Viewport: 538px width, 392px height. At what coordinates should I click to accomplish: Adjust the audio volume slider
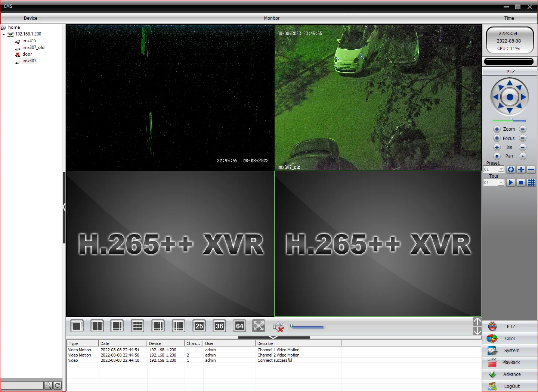pos(307,327)
